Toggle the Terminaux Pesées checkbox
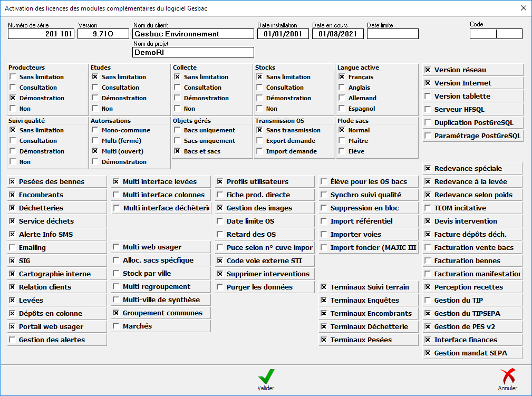The image size is (532, 396). pyautogui.click(x=324, y=340)
